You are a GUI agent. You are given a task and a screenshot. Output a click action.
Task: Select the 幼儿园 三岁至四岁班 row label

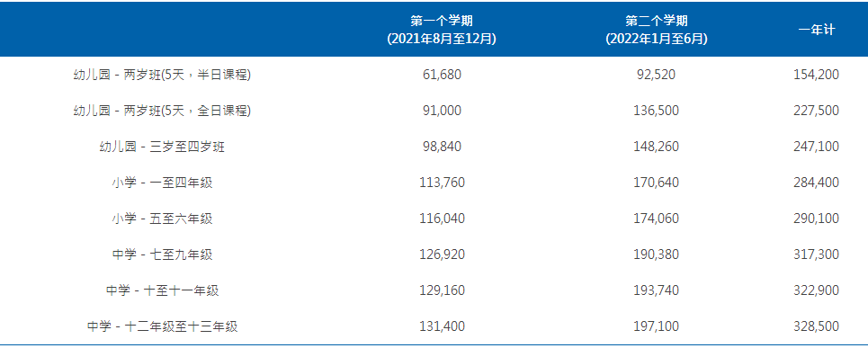(x=162, y=147)
